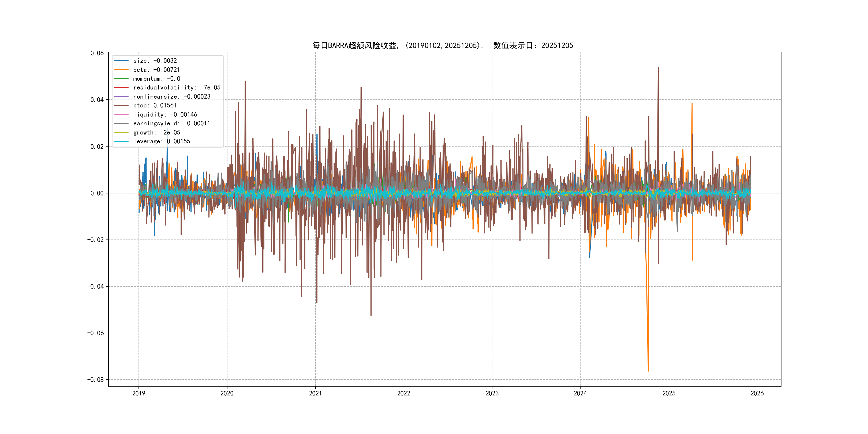Screen dimensions: 868x434
Task: Click the btop: 0.01561 legend text
Action: [155, 106]
